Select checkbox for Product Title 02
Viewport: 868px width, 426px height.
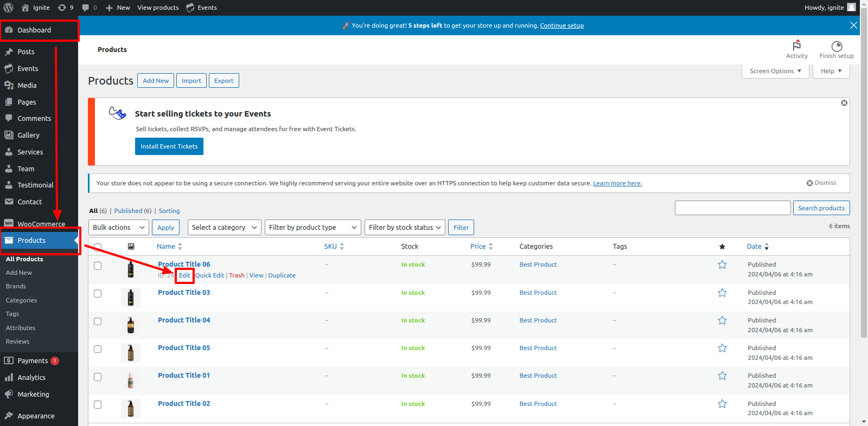[x=98, y=404]
